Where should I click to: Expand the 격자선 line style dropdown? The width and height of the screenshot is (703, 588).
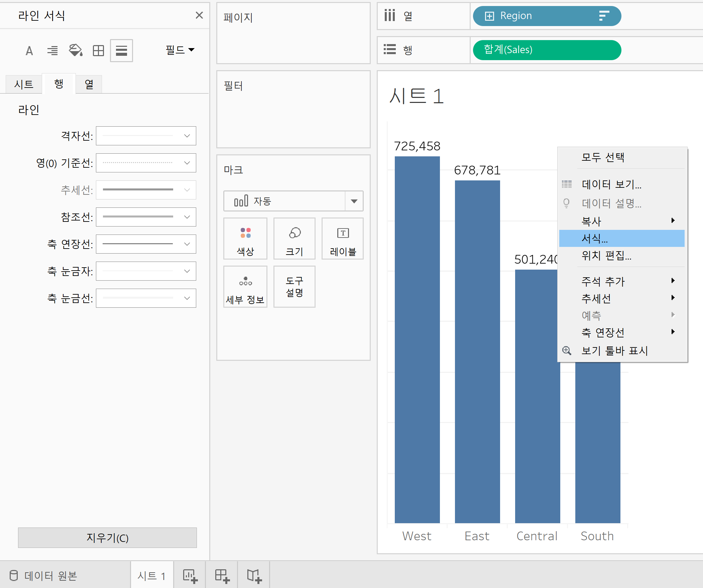(146, 136)
